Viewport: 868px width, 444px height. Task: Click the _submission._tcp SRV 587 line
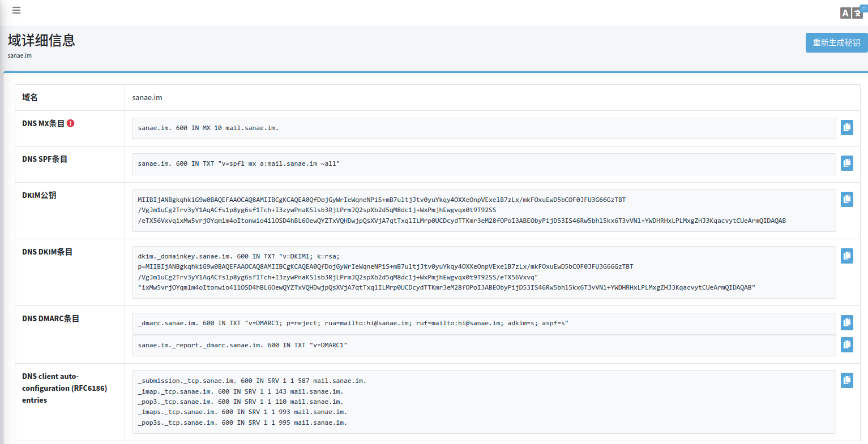pos(252,381)
